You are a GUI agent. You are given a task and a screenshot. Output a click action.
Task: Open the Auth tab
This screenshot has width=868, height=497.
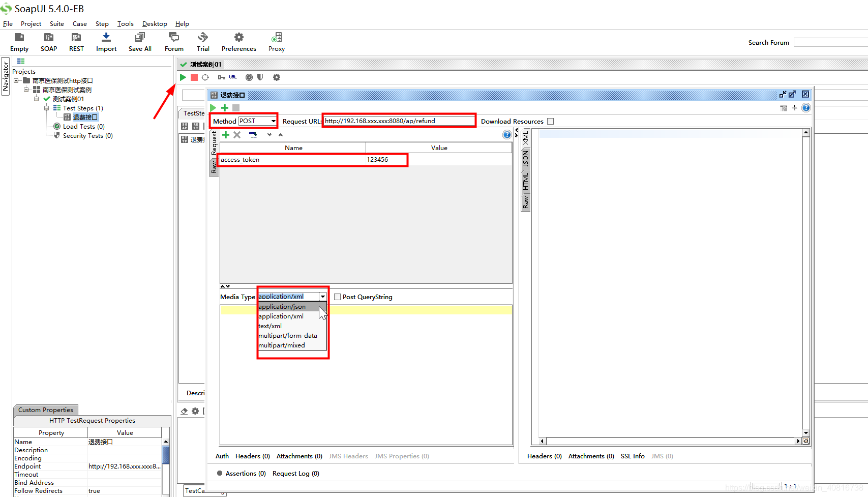(222, 456)
